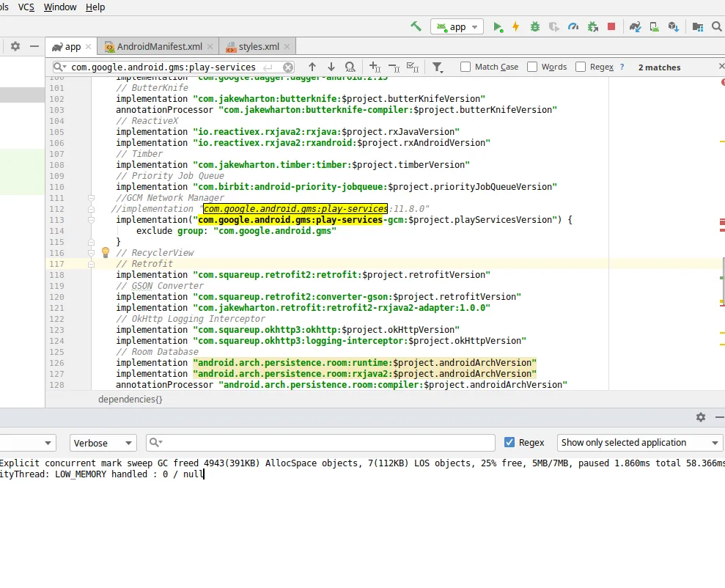
Task: Click the highlighted play-services match on line 112
Action: pyautogui.click(x=295, y=209)
